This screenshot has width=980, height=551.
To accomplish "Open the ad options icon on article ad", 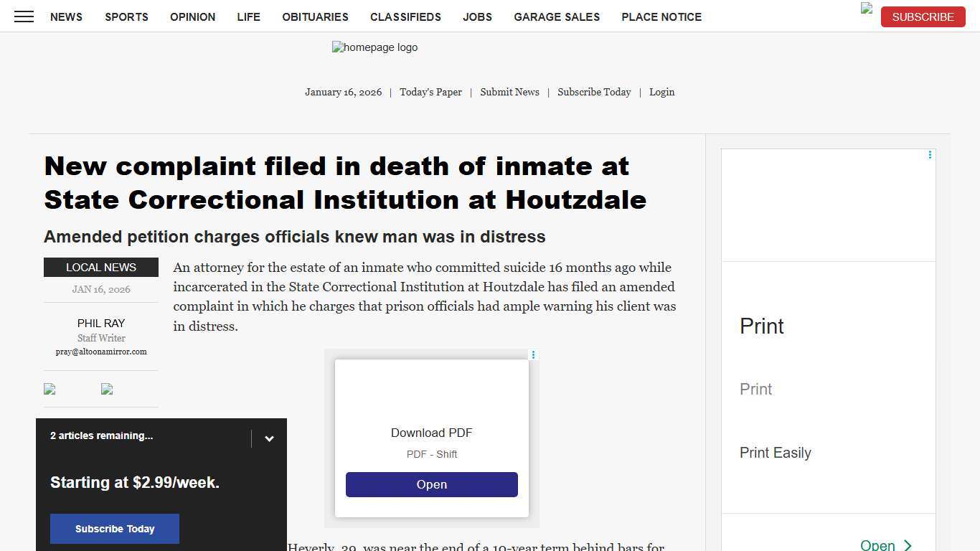I will pyautogui.click(x=533, y=355).
